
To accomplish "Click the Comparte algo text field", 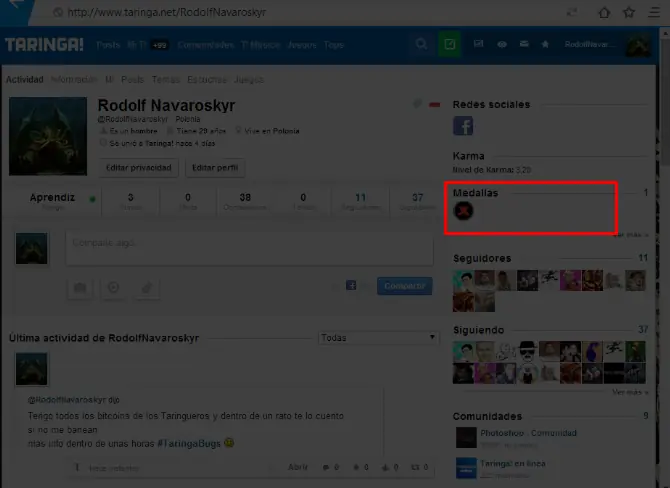I will pos(250,248).
